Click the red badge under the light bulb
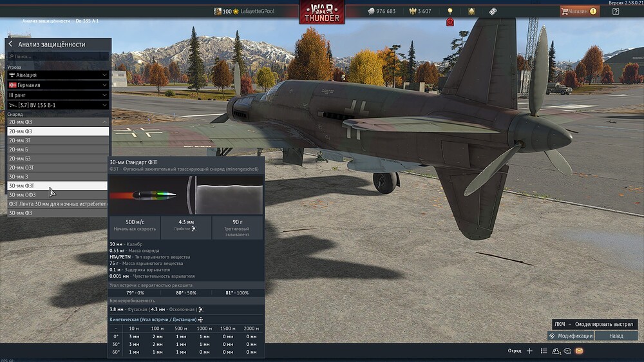The height and width of the screenshot is (362, 644). (450, 22)
